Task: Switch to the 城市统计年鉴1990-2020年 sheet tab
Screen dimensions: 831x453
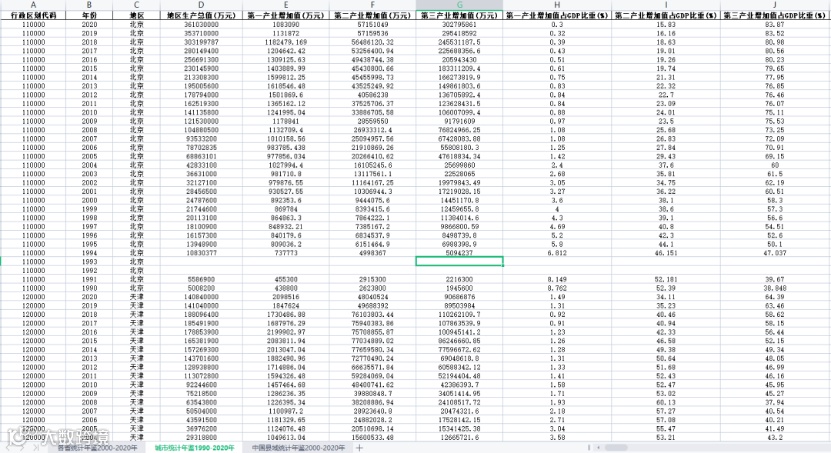Action: pos(195,448)
